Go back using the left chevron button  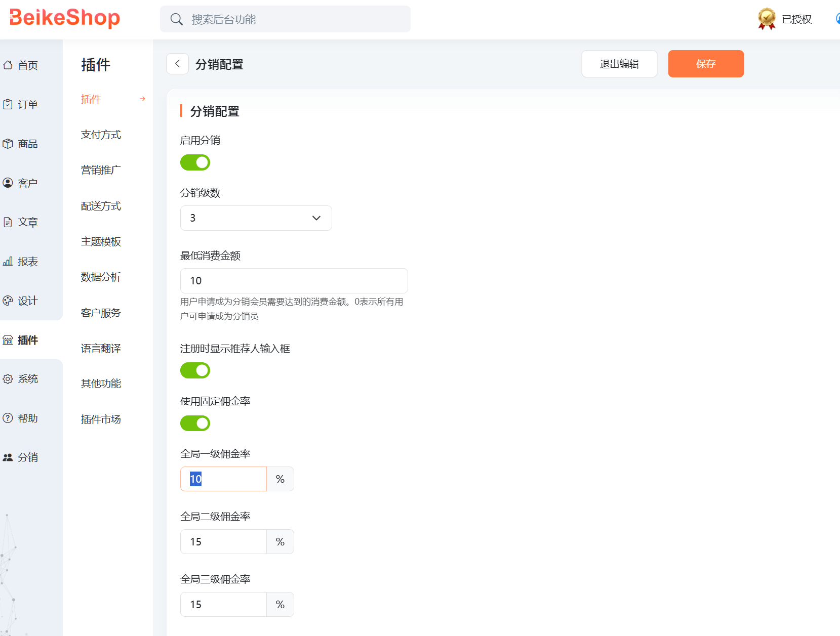click(x=177, y=64)
